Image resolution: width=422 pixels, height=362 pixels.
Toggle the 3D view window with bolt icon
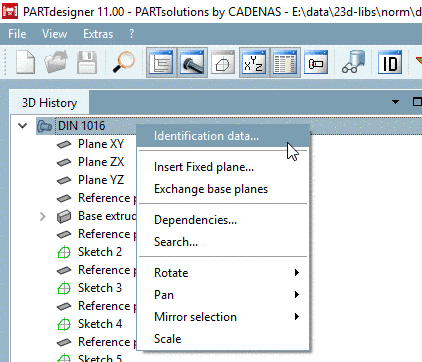point(192,62)
